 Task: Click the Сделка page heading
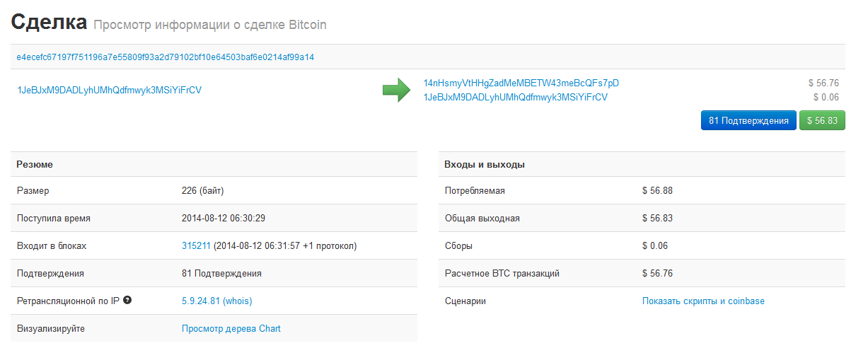[x=48, y=22]
